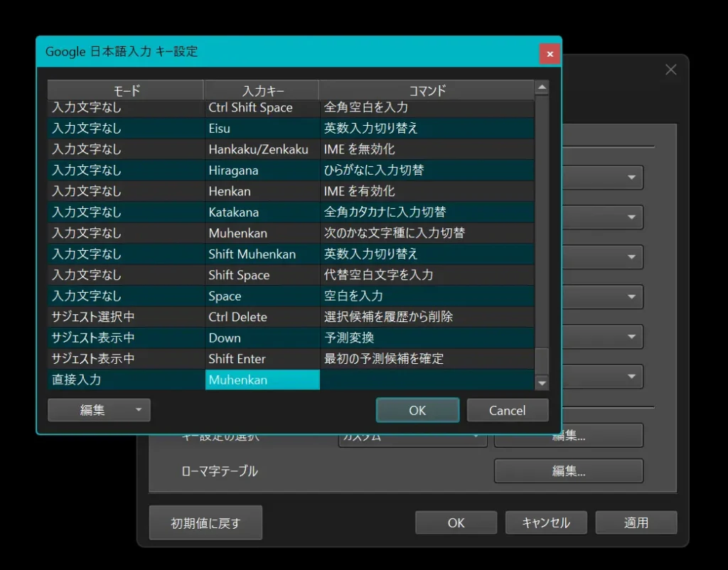The width and height of the screenshot is (728, 570).
Task: Select the IME を有効化 command cell
Action: coord(427,190)
